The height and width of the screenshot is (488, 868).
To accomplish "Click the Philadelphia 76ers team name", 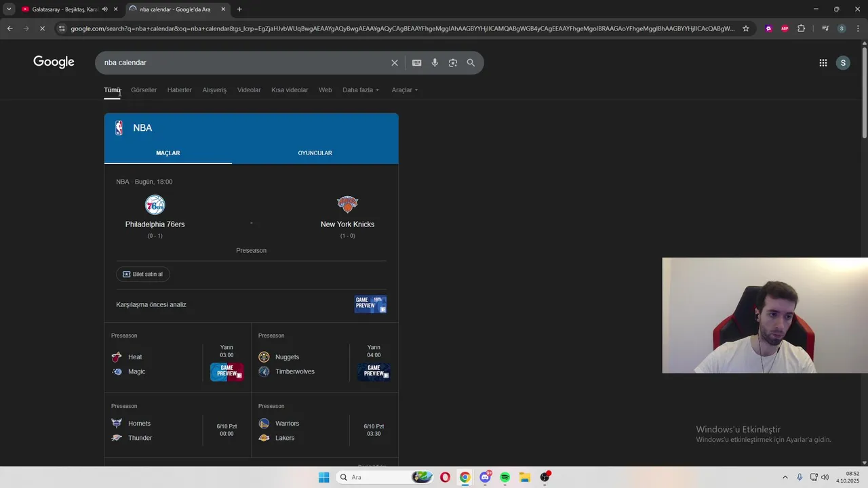I will (155, 224).
